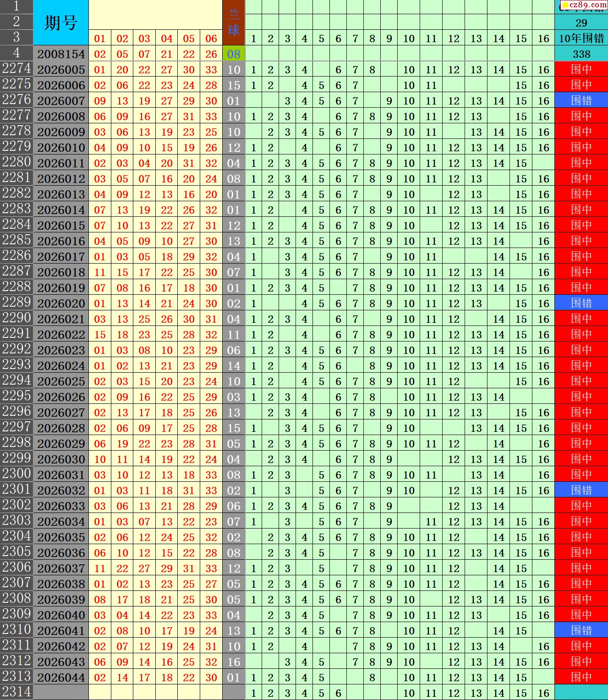The height and width of the screenshot is (700, 608).
Task: Click the 10年围错 header cell
Action: pyautogui.click(x=581, y=38)
